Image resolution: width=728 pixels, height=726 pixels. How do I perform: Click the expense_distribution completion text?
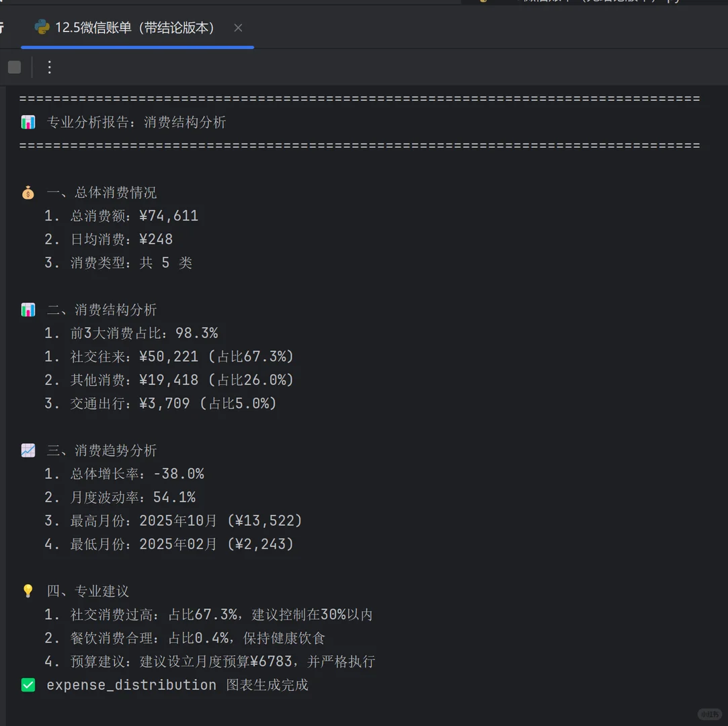click(177, 684)
